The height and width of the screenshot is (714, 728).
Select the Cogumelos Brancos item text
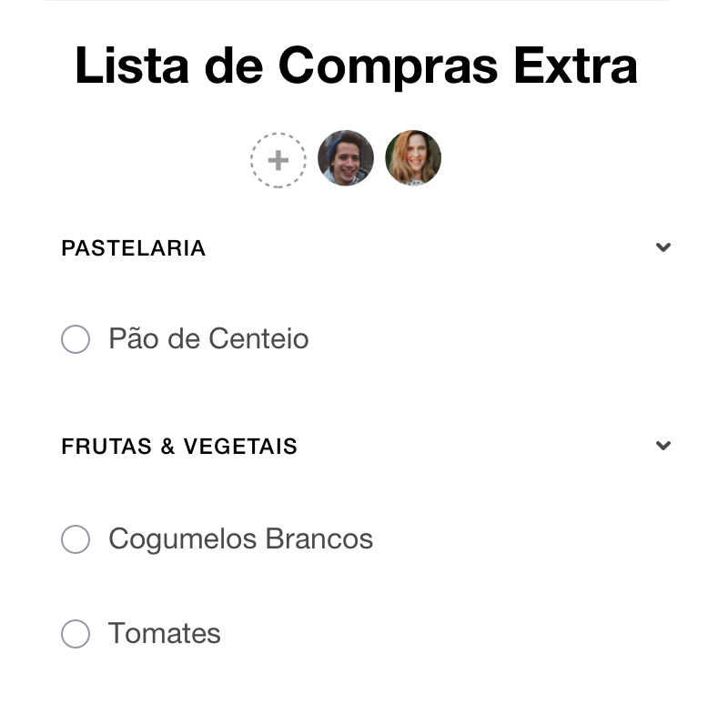click(241, 538)
